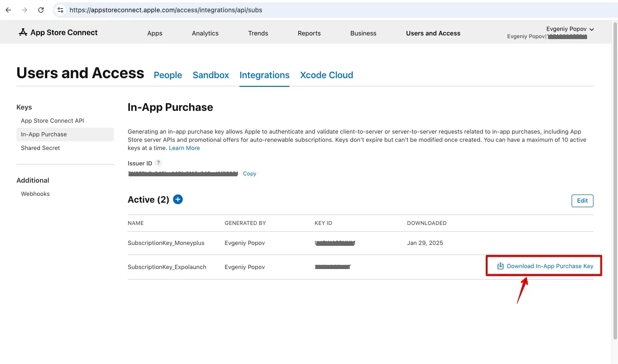Click the KEY ID column header
The height and width of the screenshot is (364, 618).
tap(323, 223)
